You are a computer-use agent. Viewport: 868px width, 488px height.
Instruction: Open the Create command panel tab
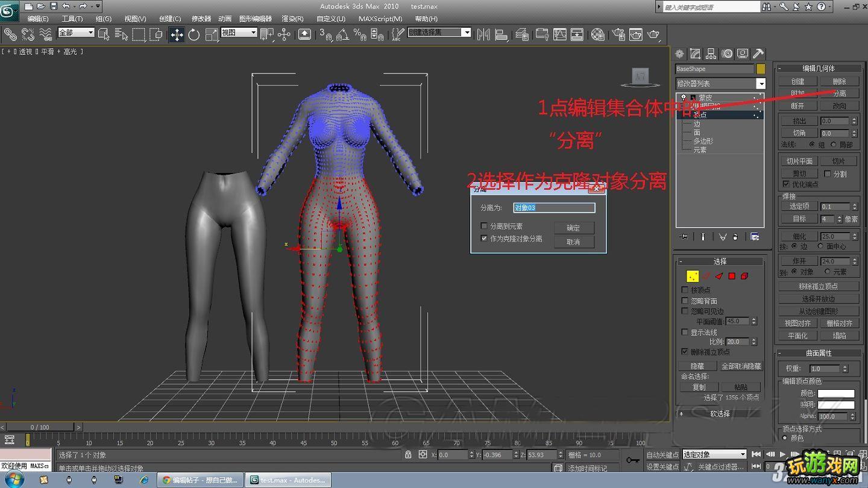coord(680,54)
